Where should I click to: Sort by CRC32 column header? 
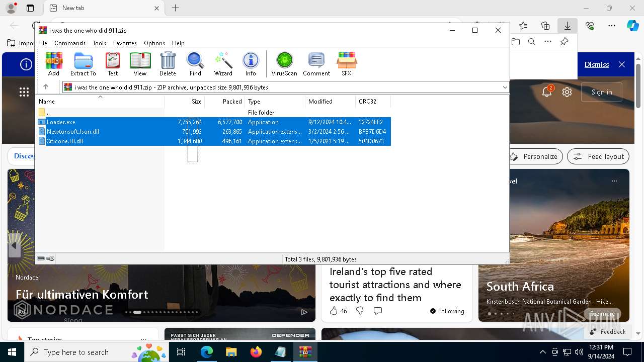point(373,102)
